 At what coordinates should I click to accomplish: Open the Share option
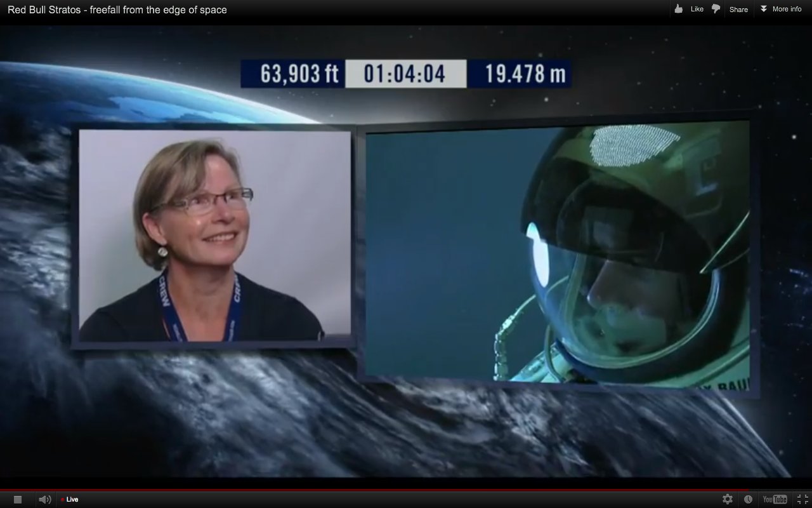[x=738, y=10]
